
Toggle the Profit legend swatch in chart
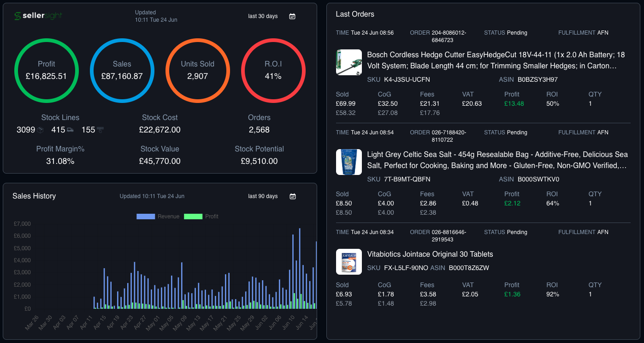coord(193,217)
